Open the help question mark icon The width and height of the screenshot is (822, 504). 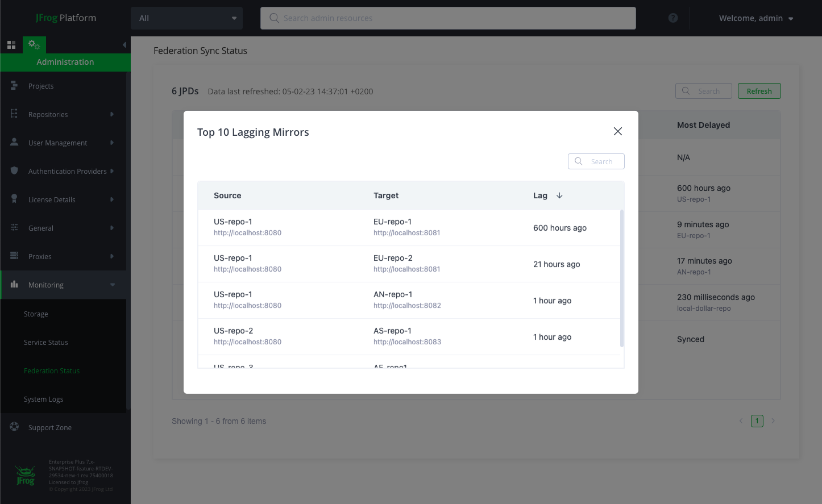click(673, 18)
